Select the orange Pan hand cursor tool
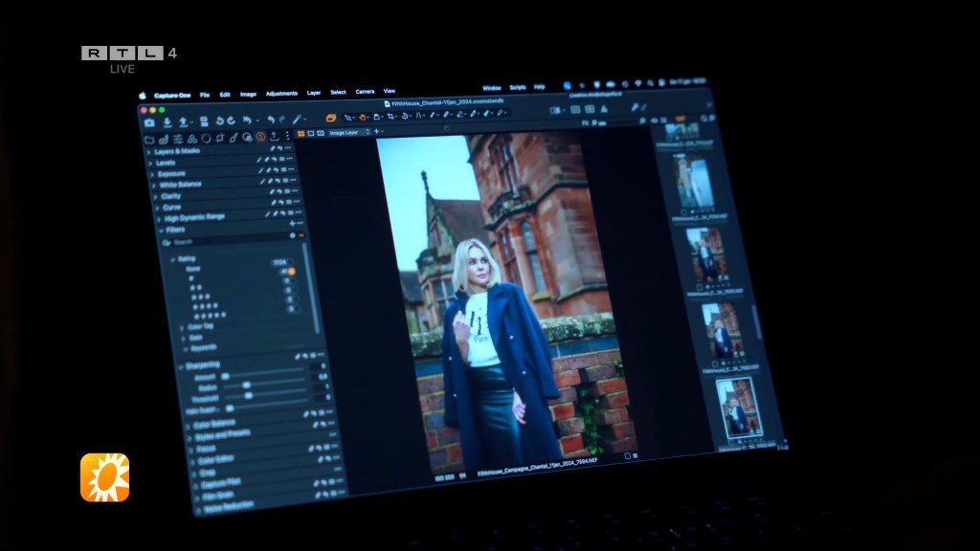Image resolution: width=980 pixels, height=551 pixels. [x=365, y=117]
